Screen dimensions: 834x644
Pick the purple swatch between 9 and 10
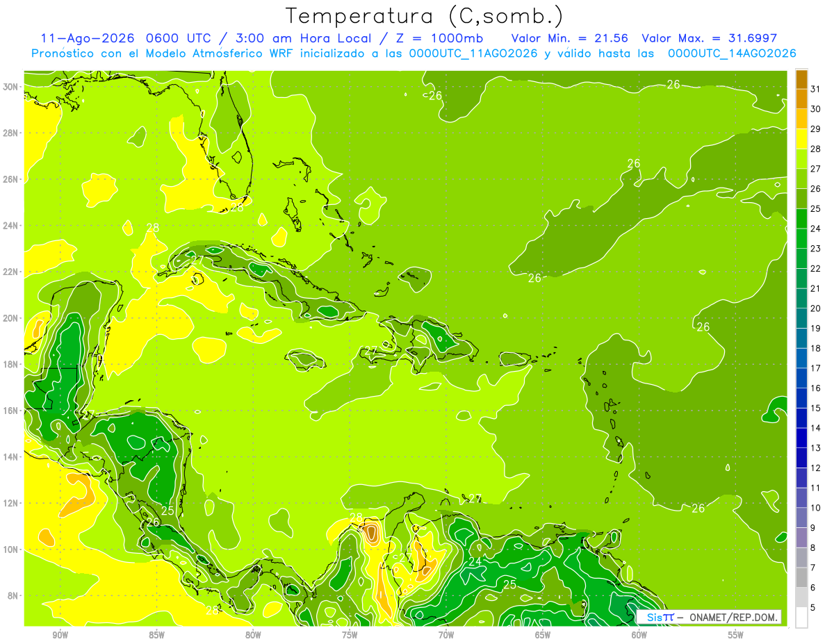tap(801, 518)
